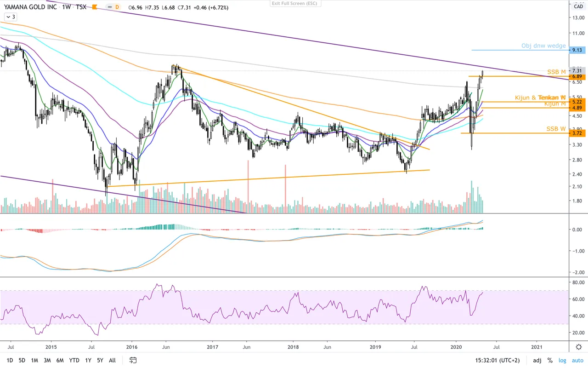The image size is (588, 368).
Task: Toggle adj price adjustment
Action: tap(538, 360)
